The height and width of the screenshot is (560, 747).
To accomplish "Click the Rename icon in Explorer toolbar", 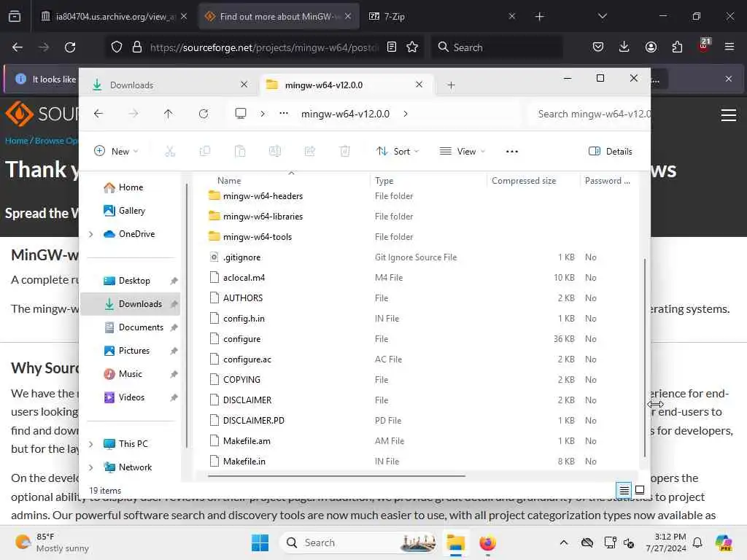I will [x=275, y=152].
